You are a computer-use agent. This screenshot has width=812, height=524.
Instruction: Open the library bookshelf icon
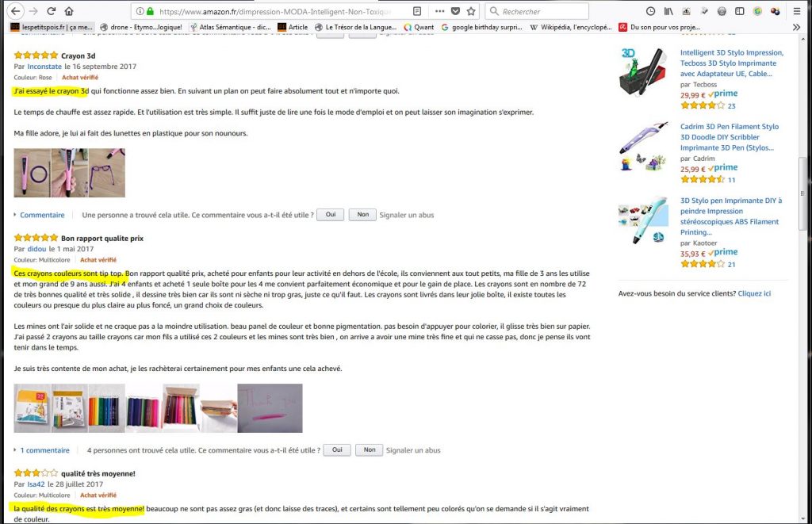coord(668,11)
